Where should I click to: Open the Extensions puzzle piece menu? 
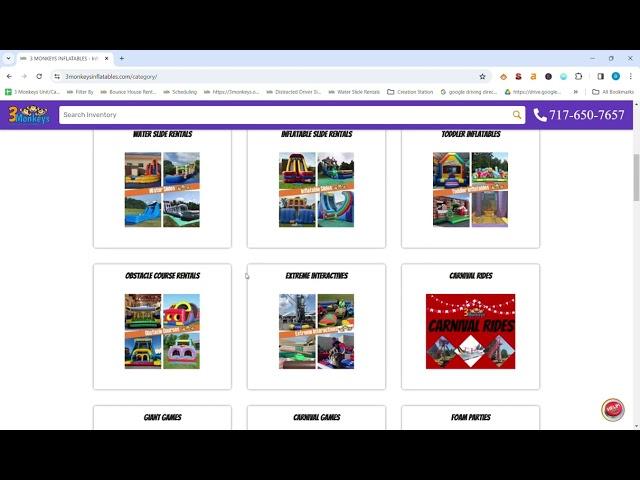point(578,76)
